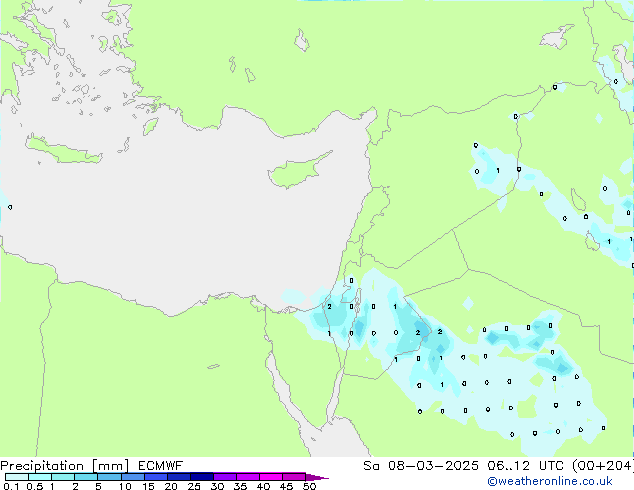634x490 pixels.
Task: Click the '(00+204)' forecast offset text
Action: click(x=603, y=466)
